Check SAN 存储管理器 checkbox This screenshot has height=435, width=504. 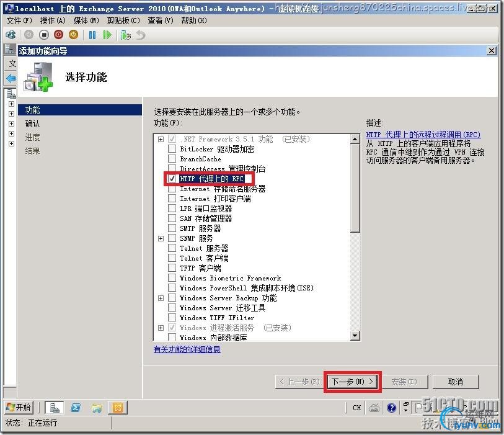172,218
